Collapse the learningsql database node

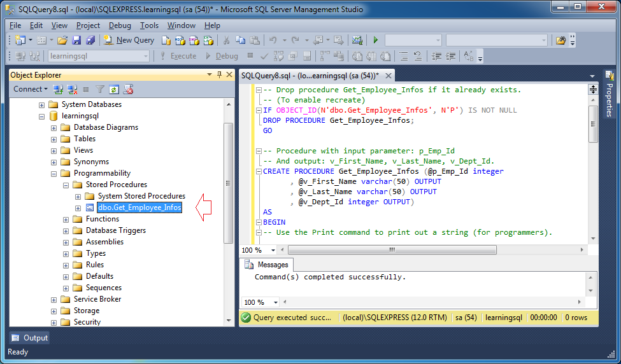tap(41, 116)
